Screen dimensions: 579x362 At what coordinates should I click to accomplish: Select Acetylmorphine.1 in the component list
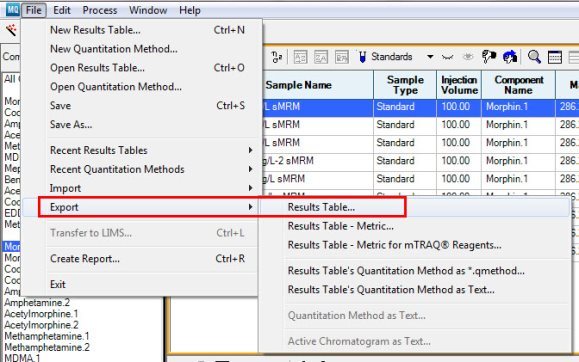coord(41,314)
